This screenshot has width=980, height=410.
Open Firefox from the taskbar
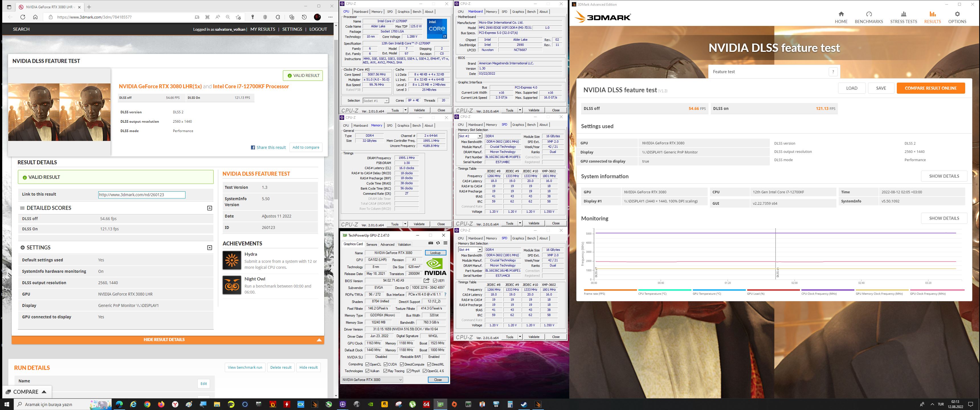[x=161, y=404]
